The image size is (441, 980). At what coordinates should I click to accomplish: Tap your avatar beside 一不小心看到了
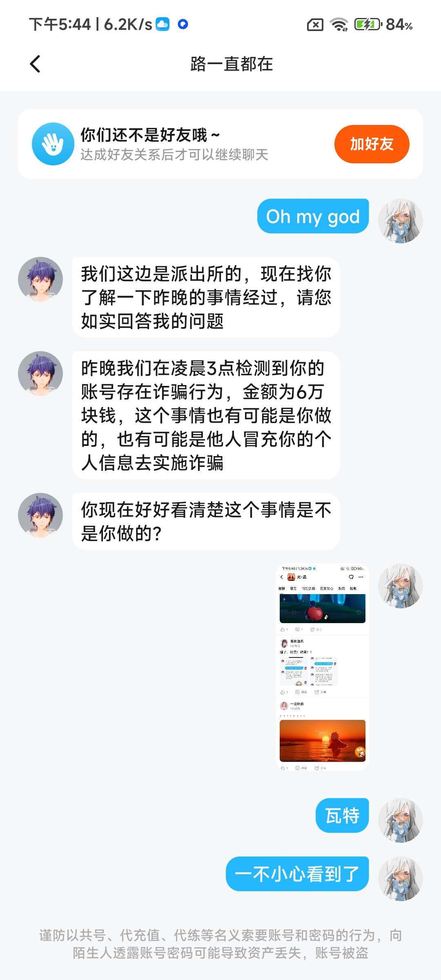click(400, 879)
